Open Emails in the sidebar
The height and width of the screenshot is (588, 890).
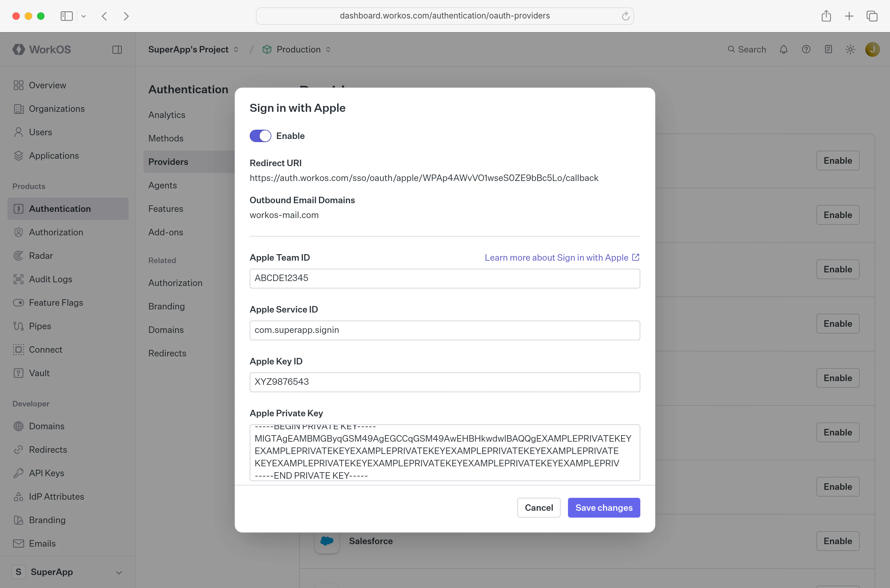click(68, 544)
